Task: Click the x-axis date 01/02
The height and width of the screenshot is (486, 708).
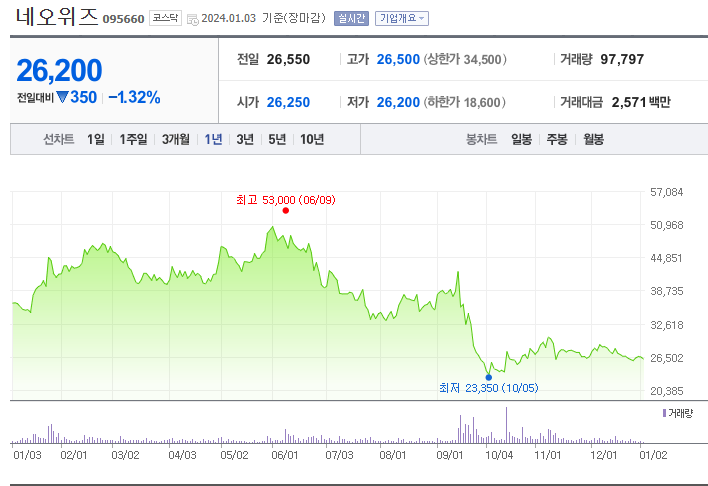Action: tap(653, 455)
